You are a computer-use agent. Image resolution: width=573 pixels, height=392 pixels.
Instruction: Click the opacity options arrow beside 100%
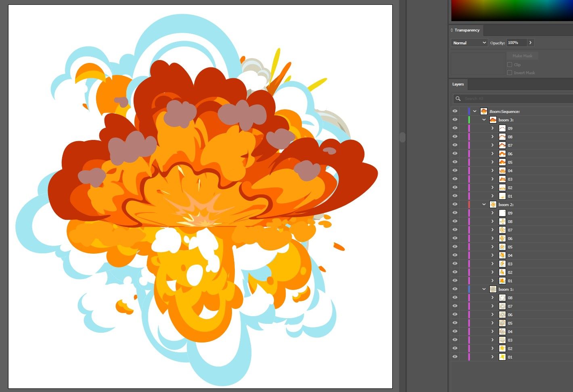tap(530, 42)
